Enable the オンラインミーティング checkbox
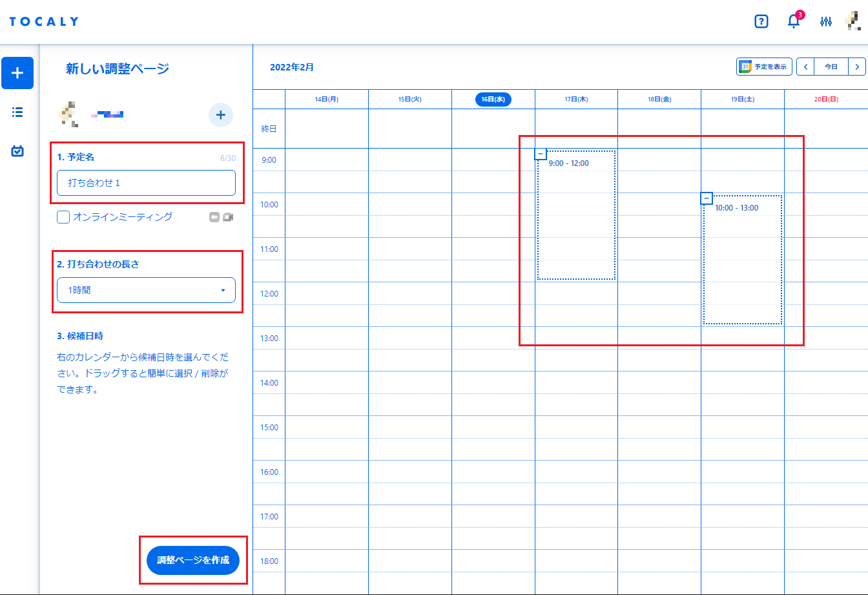 tap(63, 217)
